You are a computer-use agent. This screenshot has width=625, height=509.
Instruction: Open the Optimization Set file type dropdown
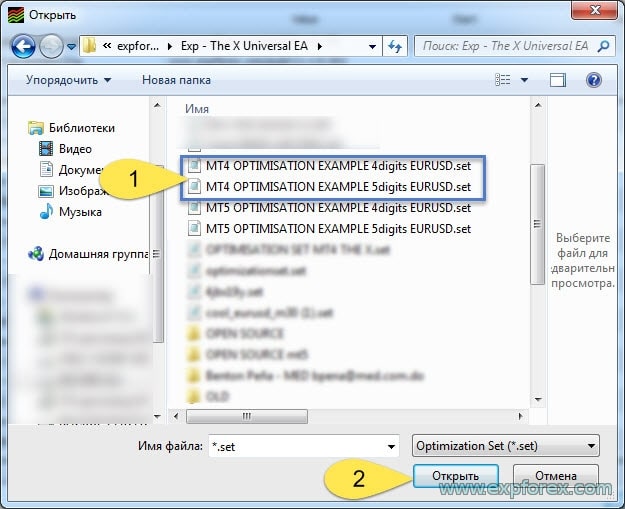click(505, 446)
